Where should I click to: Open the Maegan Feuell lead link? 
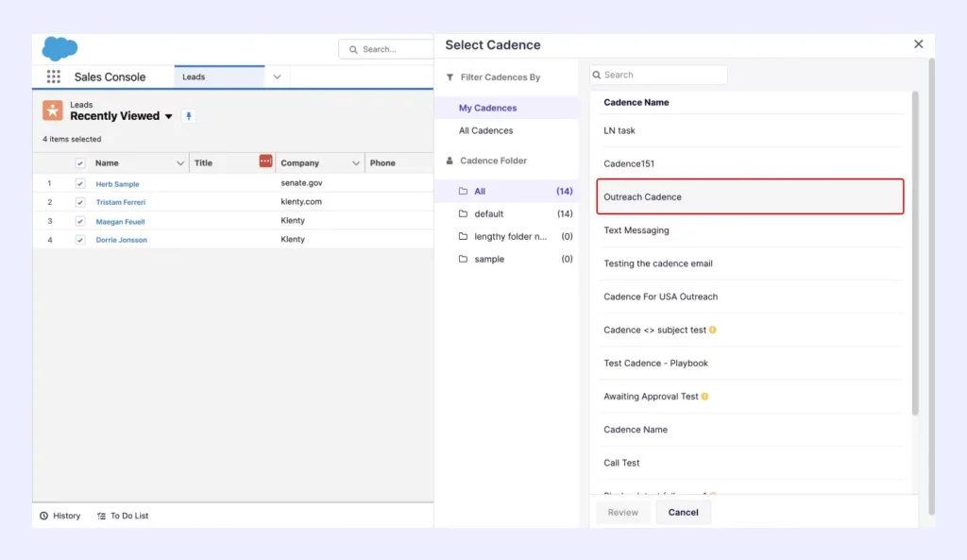pyautogui.click(x=120, y=221)
